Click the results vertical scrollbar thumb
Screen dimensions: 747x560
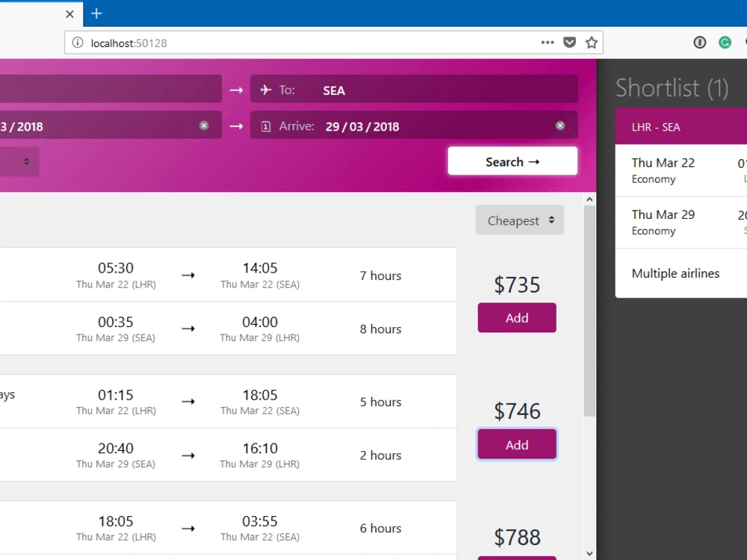click(590, 311)
